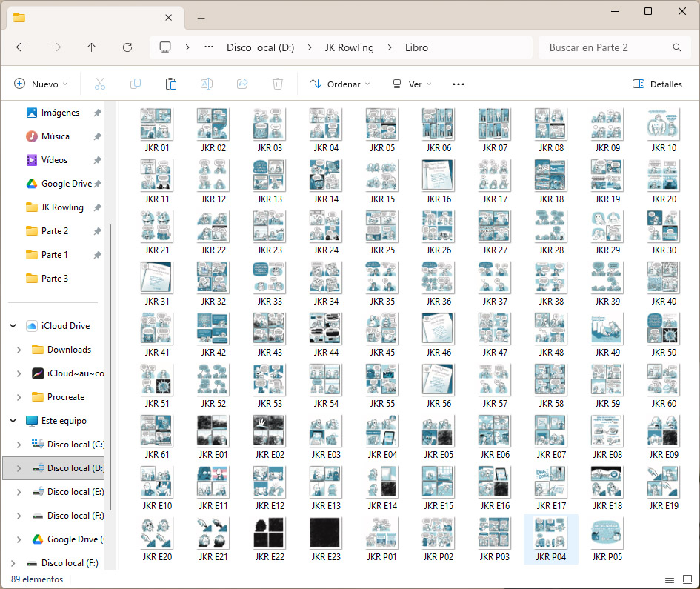
Task: Toggle the Detalles pane
Action: [x=657, y=84]
